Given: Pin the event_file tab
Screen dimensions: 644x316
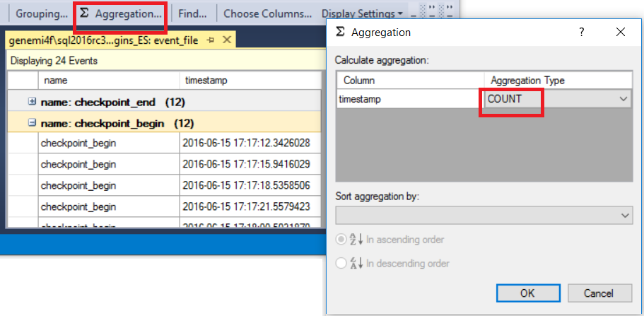Looking at the screenshot, I should [211, 40].
